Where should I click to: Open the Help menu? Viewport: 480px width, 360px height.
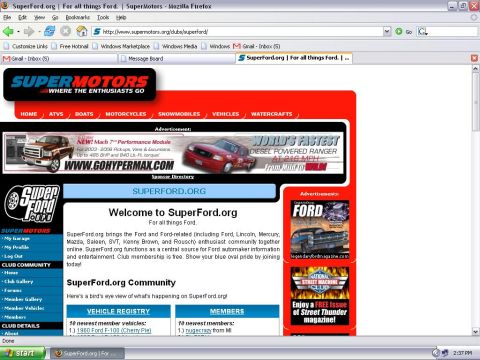[x=121, y=17]
